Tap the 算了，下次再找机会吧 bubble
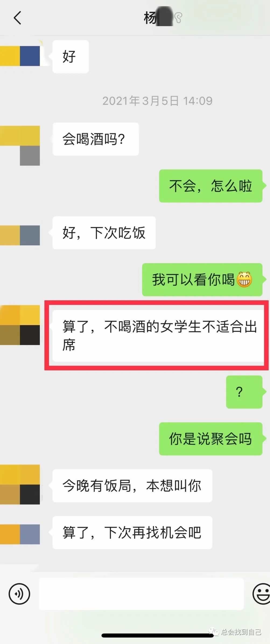Screen dimensions: 270x644 (x=132, y=532)
